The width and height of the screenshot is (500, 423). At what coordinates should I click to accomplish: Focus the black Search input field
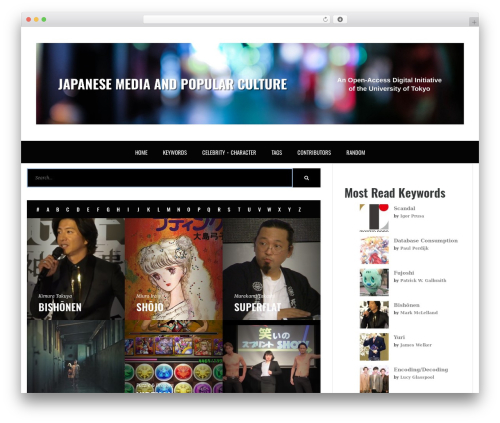160,178
